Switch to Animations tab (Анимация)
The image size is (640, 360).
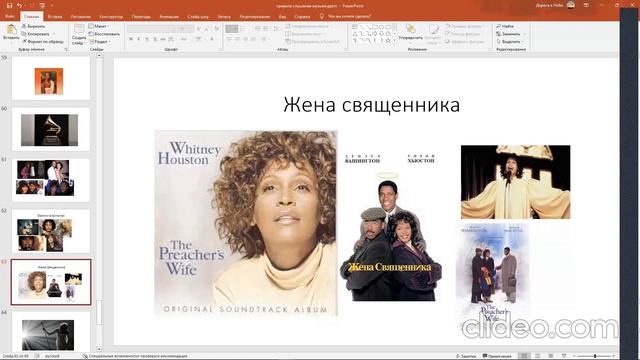click(x=169, y=16)
